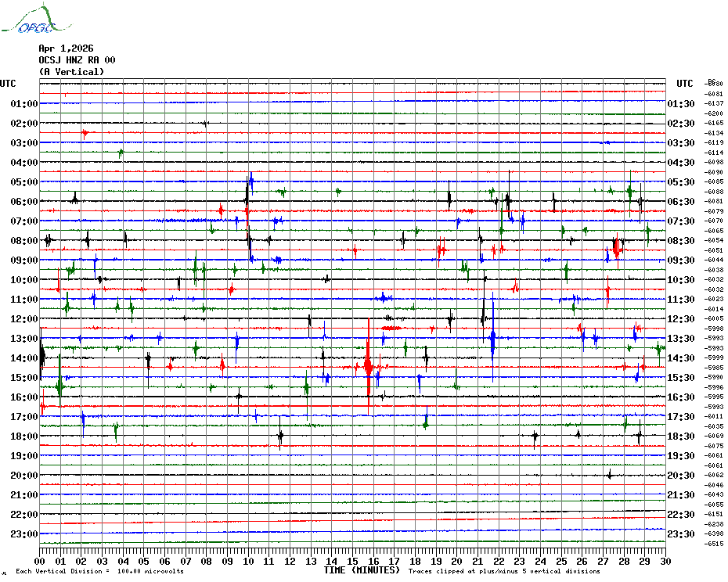Select minute 00 on the bottom axis
Viewport: 728px width, 582px height.
tap(40, 561)
